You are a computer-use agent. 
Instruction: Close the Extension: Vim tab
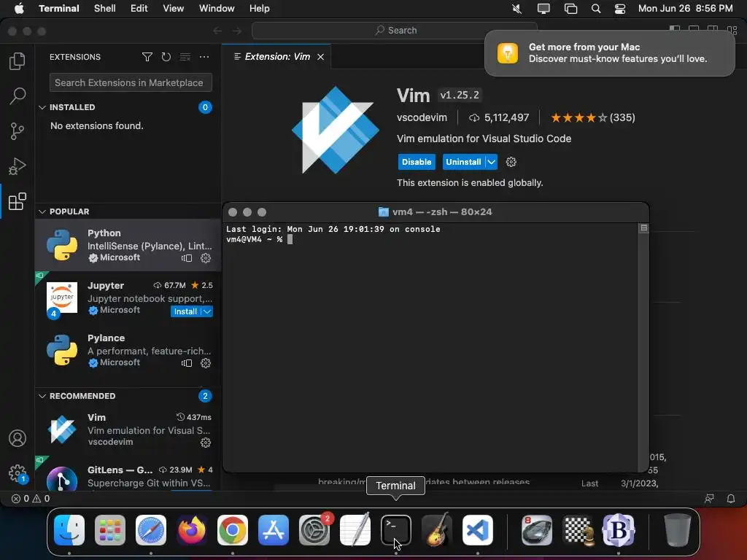point(321,57)
